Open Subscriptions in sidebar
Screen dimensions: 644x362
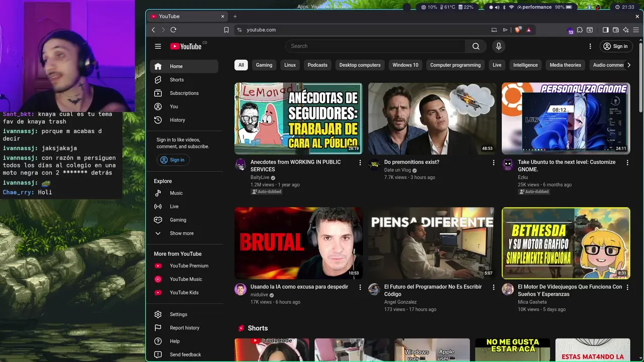184,93
